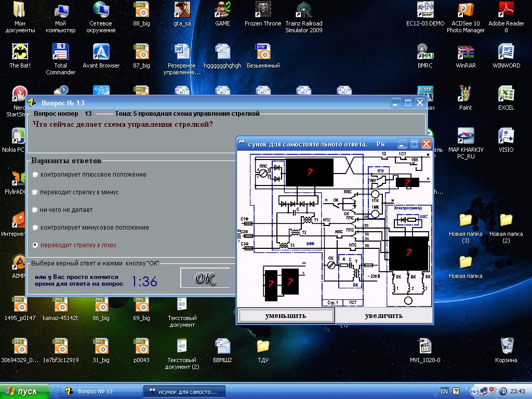Click the 'уменьшить' zoom out button
The image size is (532, 399).
(286, 315)
